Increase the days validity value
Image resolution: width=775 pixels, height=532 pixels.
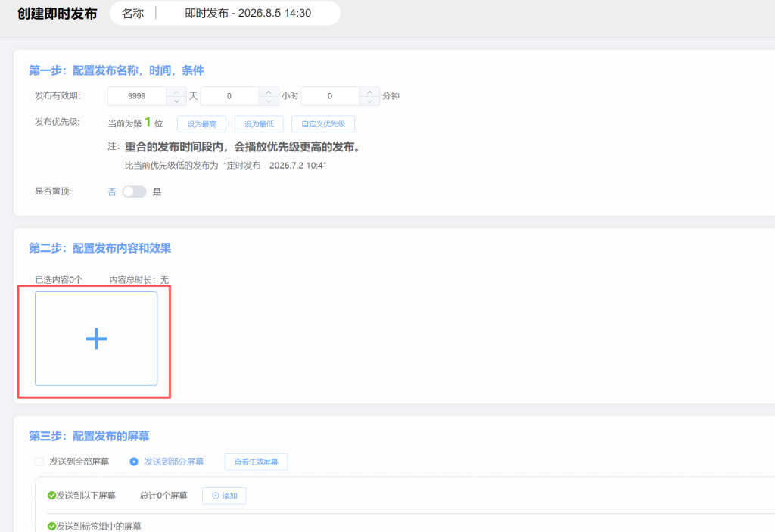[176, 92]
